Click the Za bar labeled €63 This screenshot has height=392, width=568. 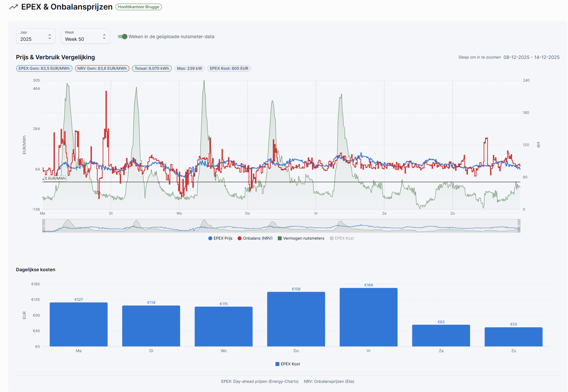tap(441, 336)
